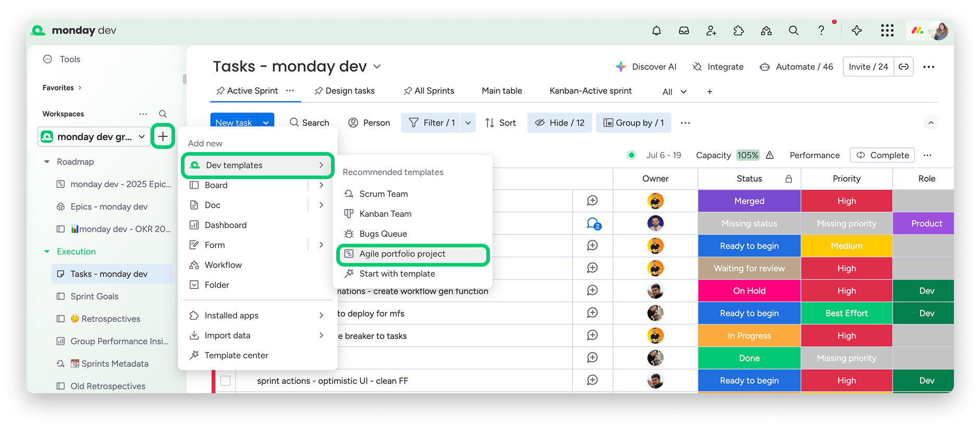Add update on sprint actions row
980x427 pixels.
tap(592, 380)
